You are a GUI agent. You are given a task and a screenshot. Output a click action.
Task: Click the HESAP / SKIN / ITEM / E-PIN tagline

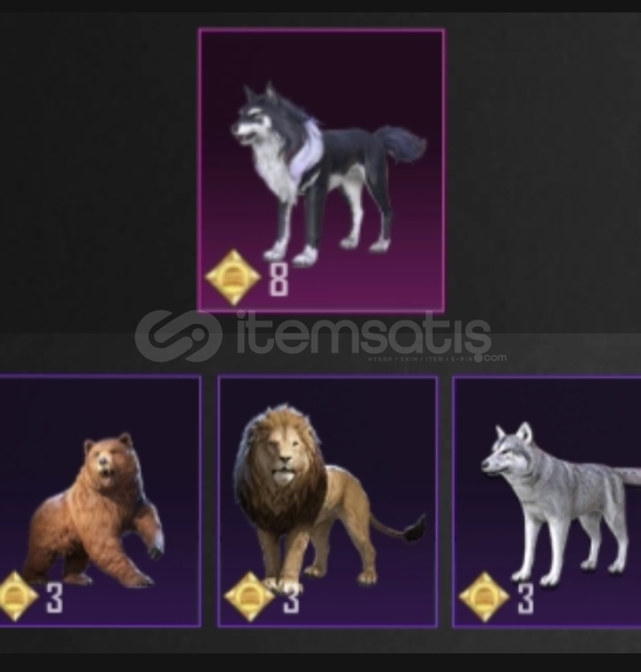click(x=420, y=359)
